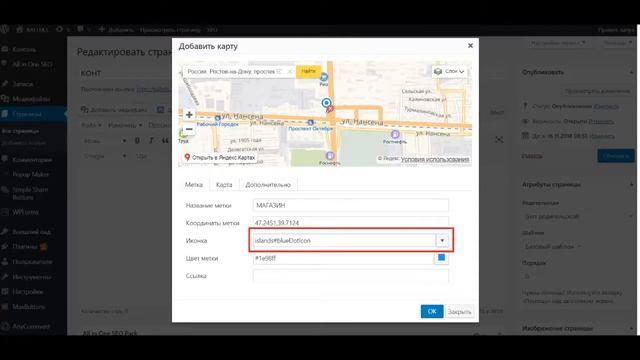This screenshot has height=360, width=640.
Task: Click site home icon in admin bar
Action: click(x=20, y=29)
